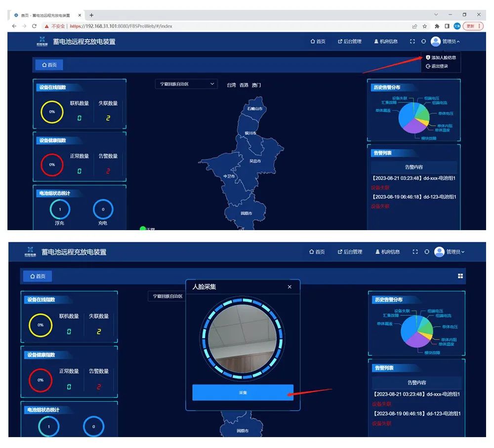Close the 人脸采集 dialog

point(289,287)
